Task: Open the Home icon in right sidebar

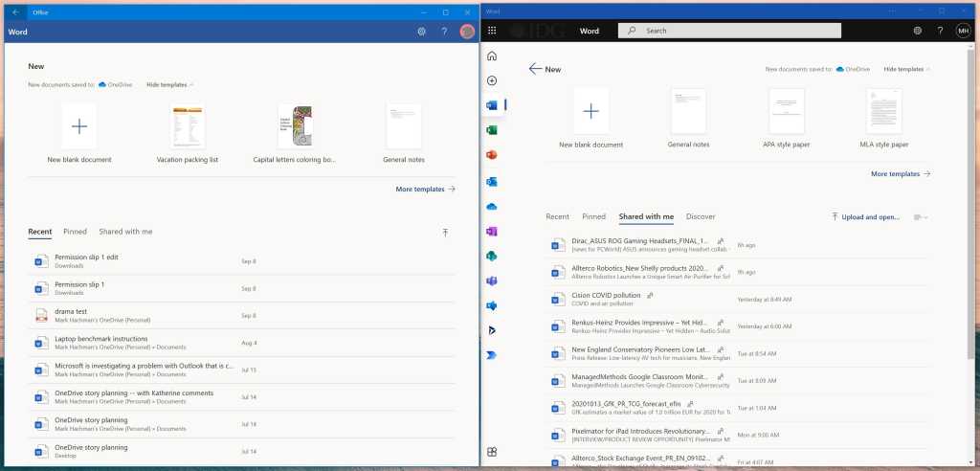Action: [x=492, y=56]
